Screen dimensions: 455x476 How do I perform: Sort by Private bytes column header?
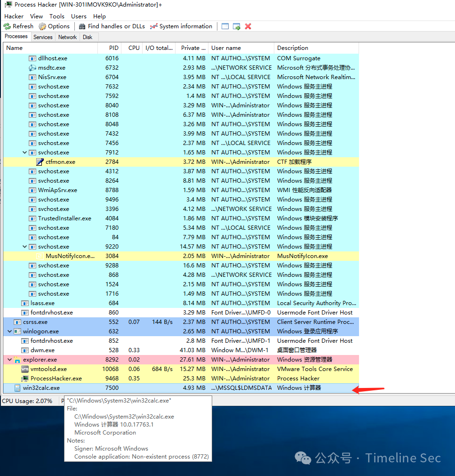[x=192, y=48]
